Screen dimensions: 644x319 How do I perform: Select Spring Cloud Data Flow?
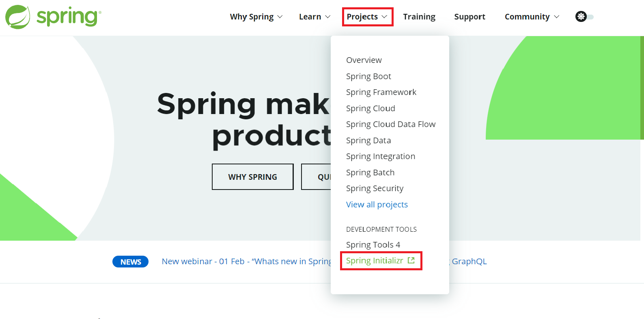[x=390, y=124]
